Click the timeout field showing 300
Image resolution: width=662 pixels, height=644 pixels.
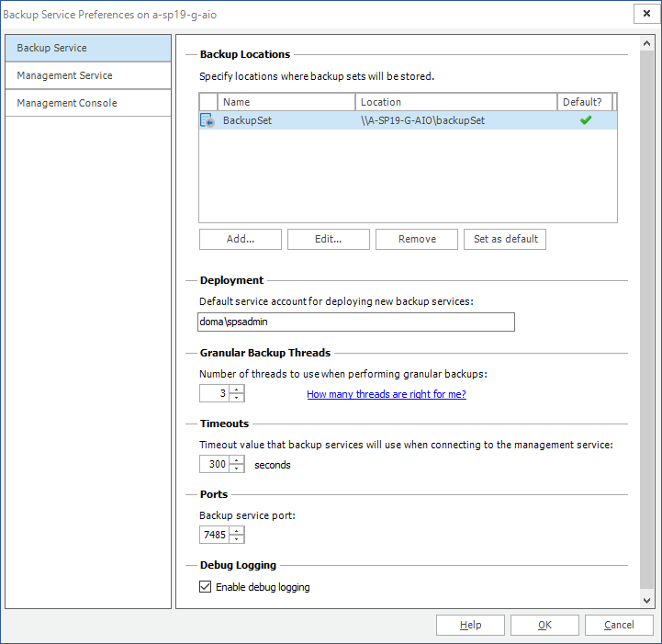pos(215,464)
